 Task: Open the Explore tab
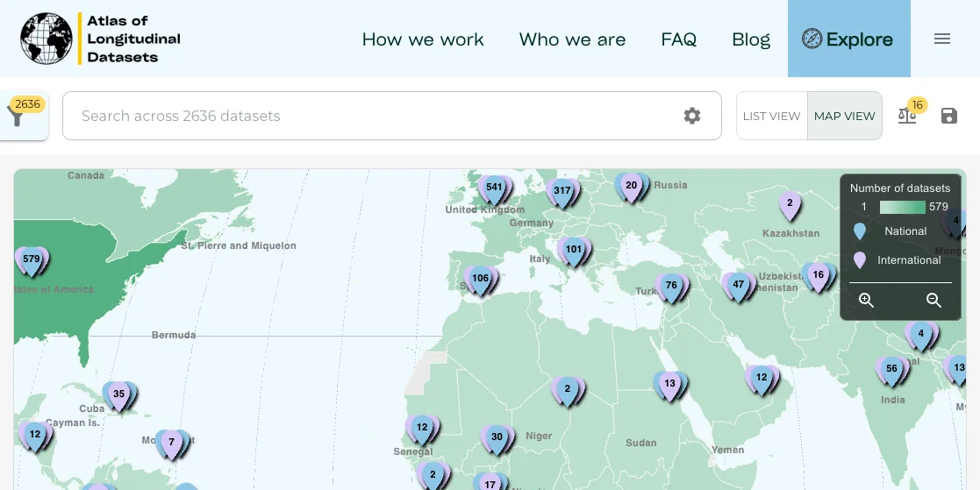click(848, 39)
